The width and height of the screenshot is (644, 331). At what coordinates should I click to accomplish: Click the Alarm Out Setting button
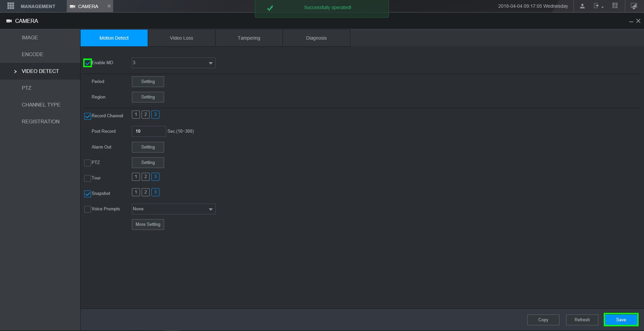[148, 147]
